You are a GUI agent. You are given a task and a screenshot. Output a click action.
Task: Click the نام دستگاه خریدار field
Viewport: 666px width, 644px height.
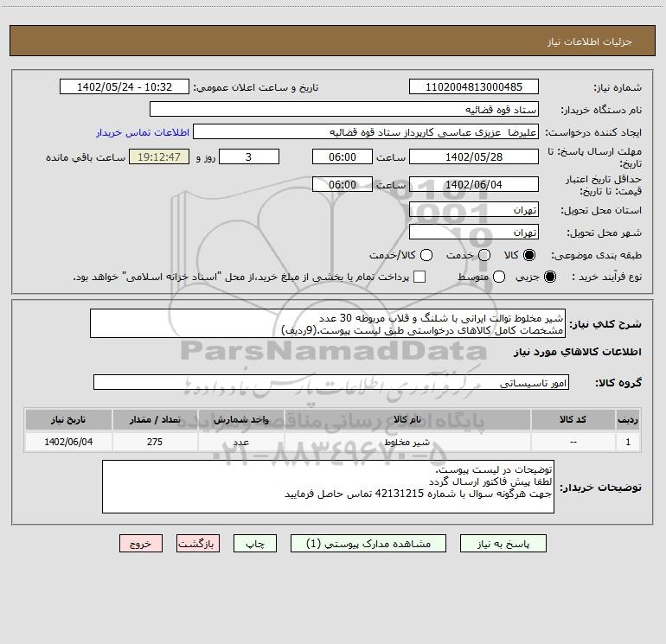[344, 109]
